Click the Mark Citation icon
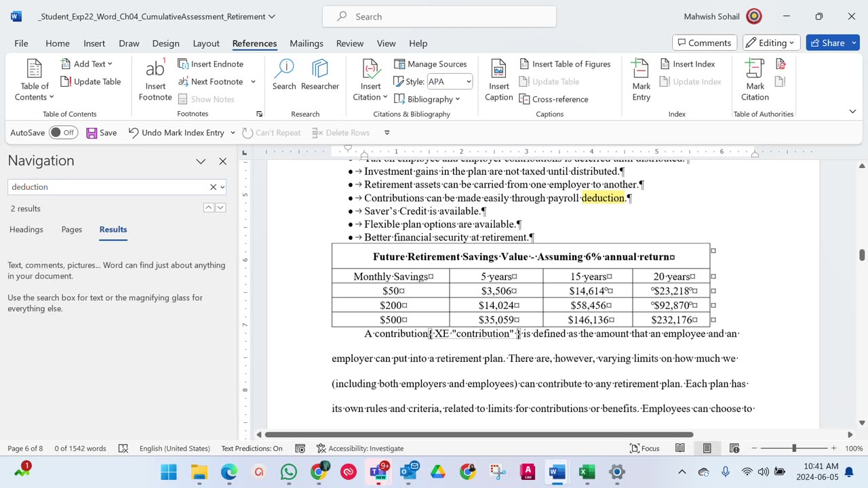Image resolution: width=868 pixels, height=488 pixels. [755, 80]
